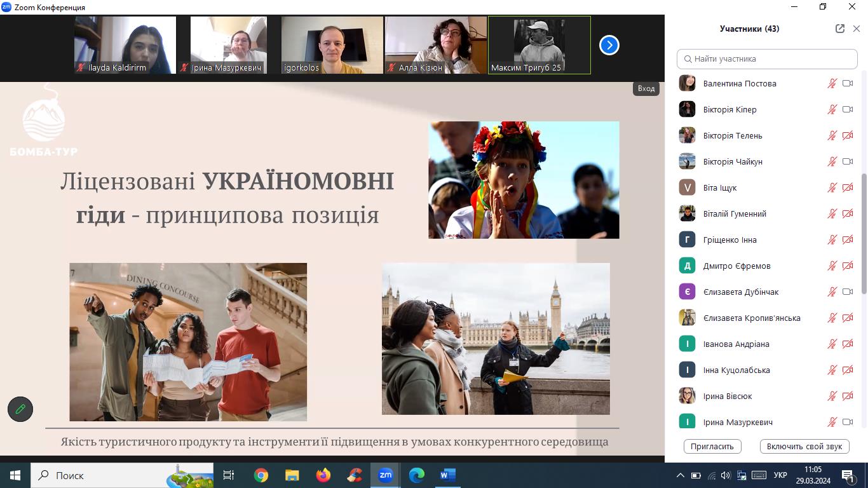
Task: Show next video thumbnails with blue arrow
Action: [x=609, y=45]
